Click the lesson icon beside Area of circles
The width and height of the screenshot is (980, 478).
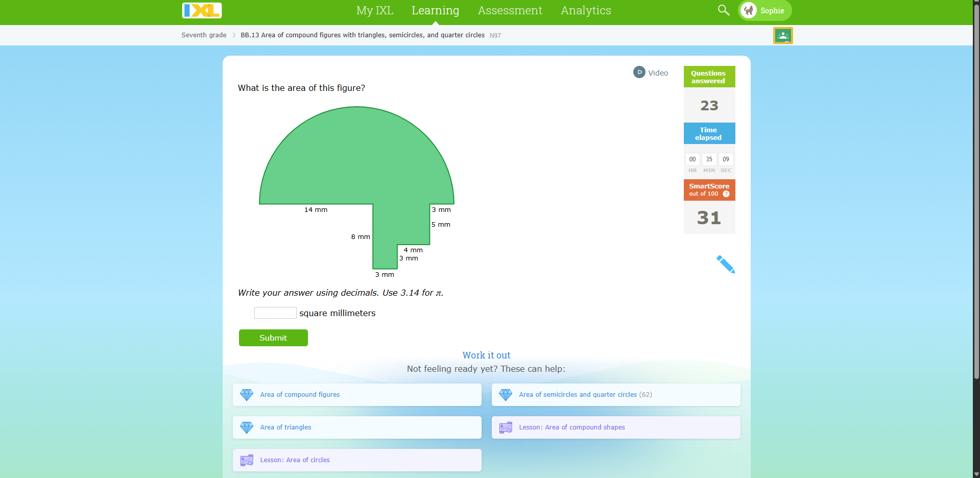247,460
